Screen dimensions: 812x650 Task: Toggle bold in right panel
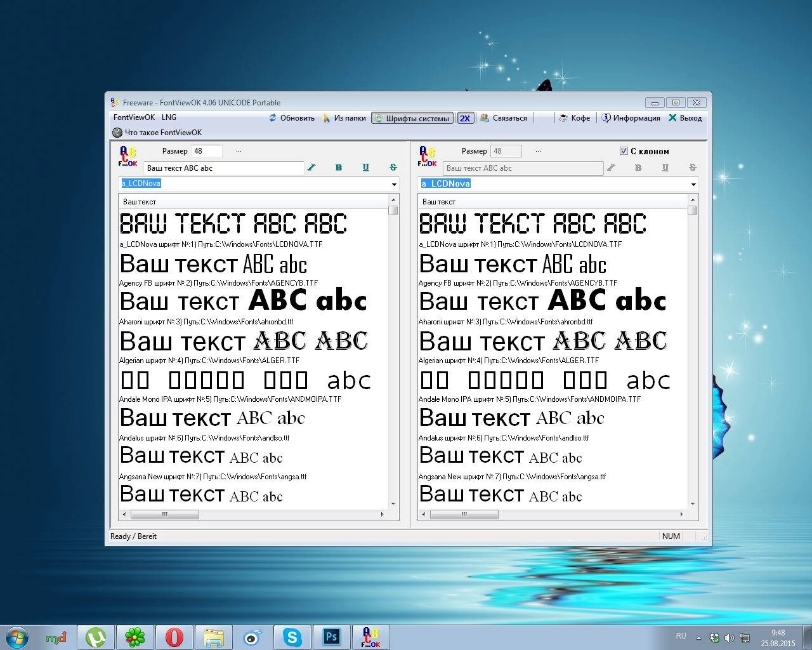click(638, 168)
